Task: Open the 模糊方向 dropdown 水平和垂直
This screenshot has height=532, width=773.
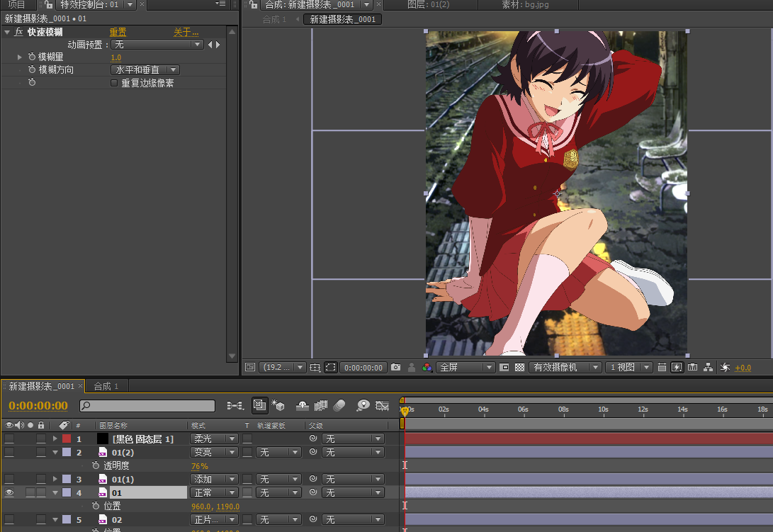Action: 145,70
